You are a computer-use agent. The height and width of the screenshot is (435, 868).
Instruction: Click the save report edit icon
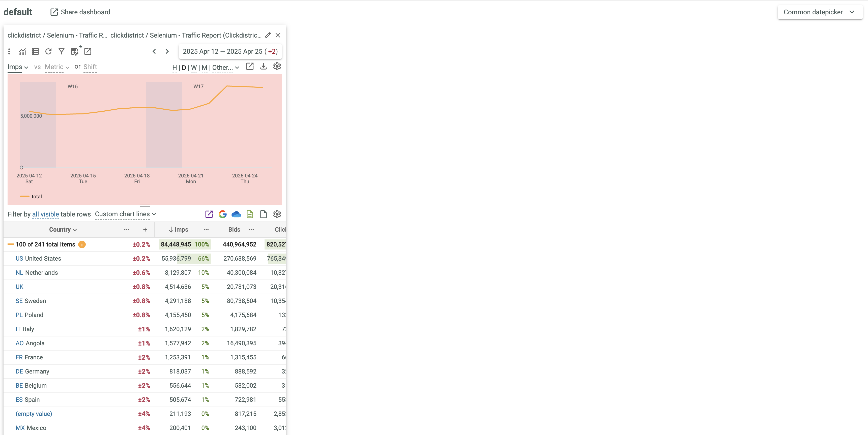click(x=75, y=51)
